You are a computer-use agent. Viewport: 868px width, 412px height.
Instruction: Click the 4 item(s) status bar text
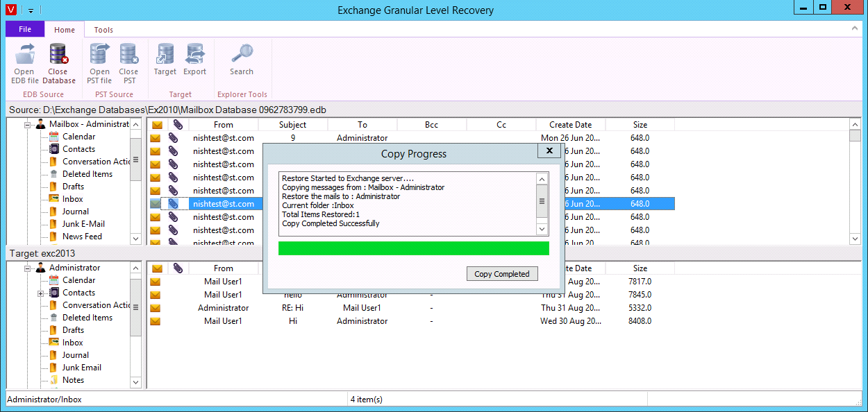(367, 400)
